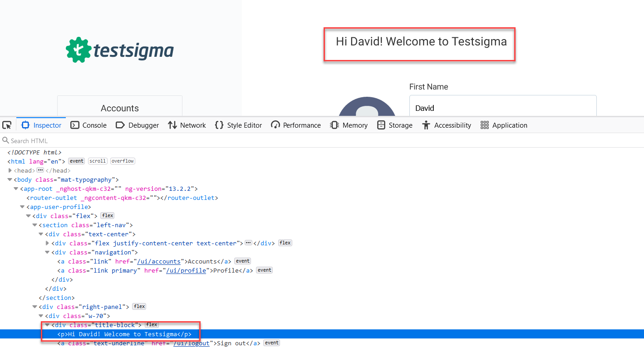
Task: Switch to the Network tab
Action: pyautogui.click(x=187, y=125)
